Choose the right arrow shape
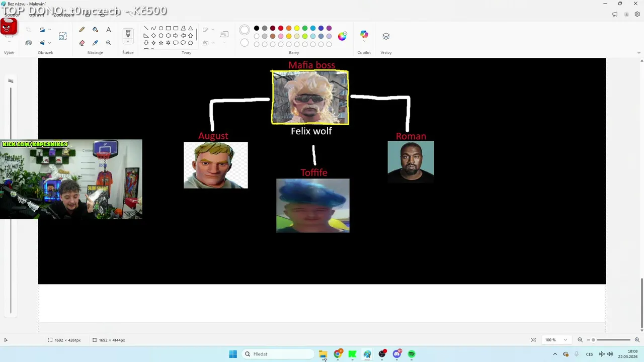Image resolution: width=644 pixels, height=362 pixels. tap(176, 36)
